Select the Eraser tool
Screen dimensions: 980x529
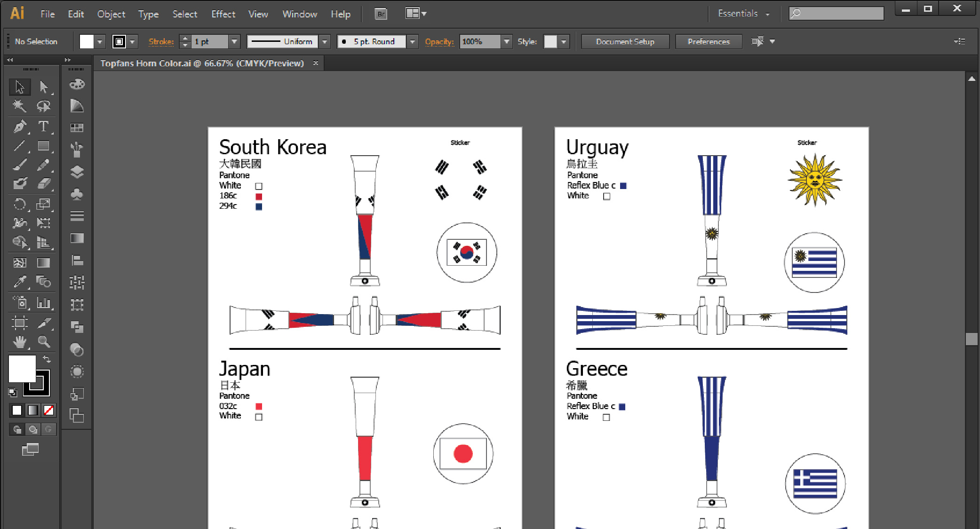point(44,183)
